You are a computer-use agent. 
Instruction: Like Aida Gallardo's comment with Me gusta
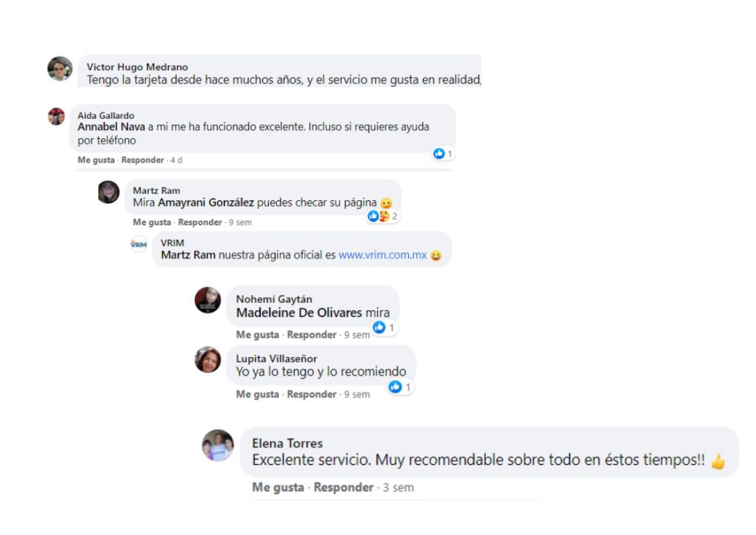(96, 160)
